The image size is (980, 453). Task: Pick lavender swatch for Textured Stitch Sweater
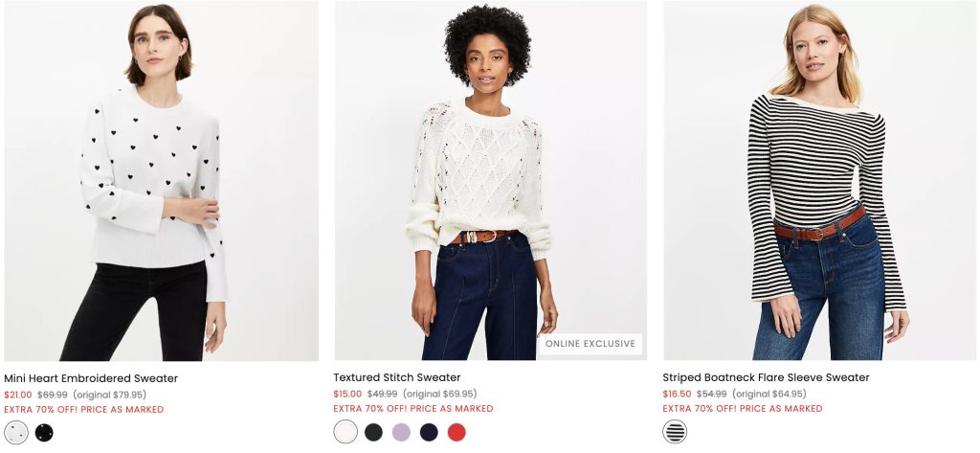coord(401,432)
